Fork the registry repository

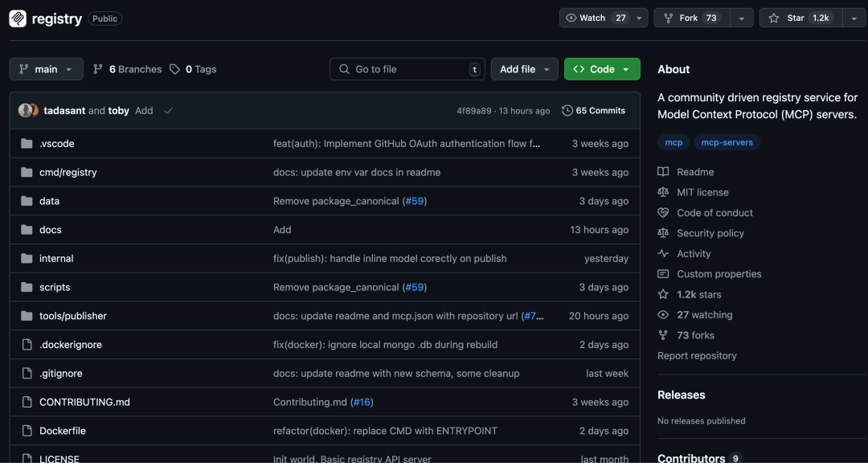coord(692,18)
